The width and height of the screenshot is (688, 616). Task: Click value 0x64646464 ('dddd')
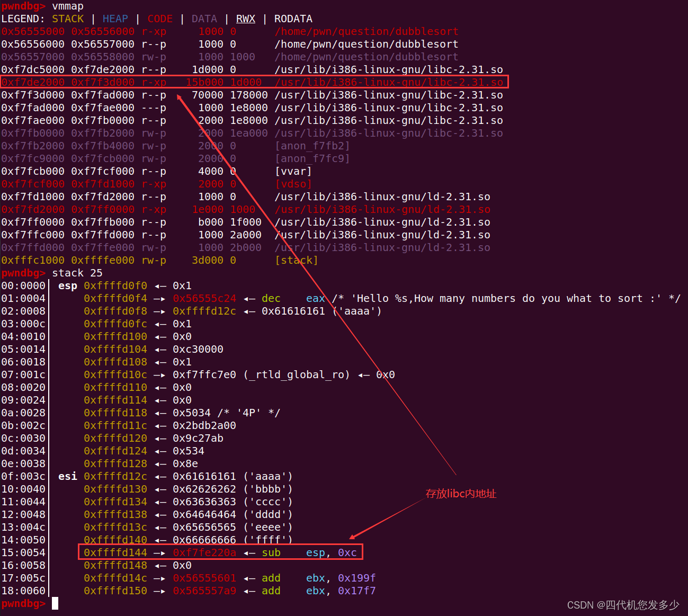click(x=204, y=515)
